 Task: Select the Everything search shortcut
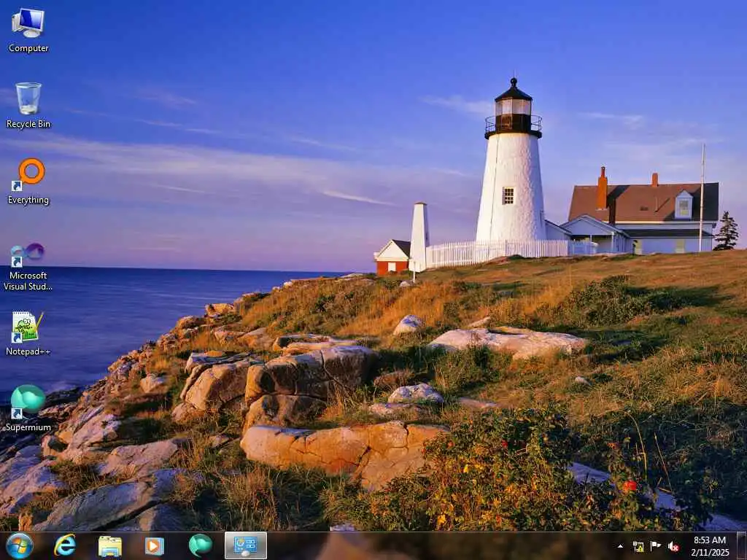click(28, 182)
